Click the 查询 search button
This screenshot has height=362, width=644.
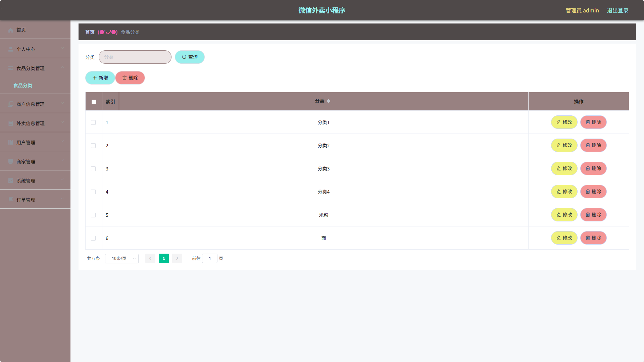(190, 57)
